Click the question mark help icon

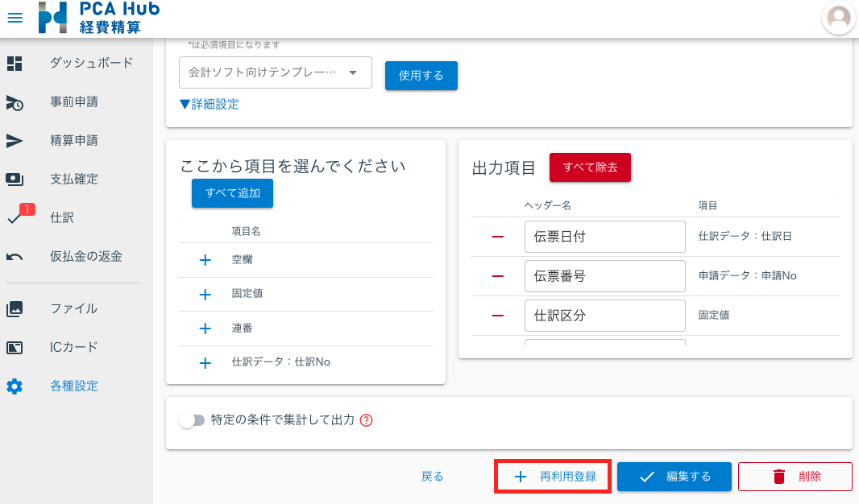(x=367, y=419)
